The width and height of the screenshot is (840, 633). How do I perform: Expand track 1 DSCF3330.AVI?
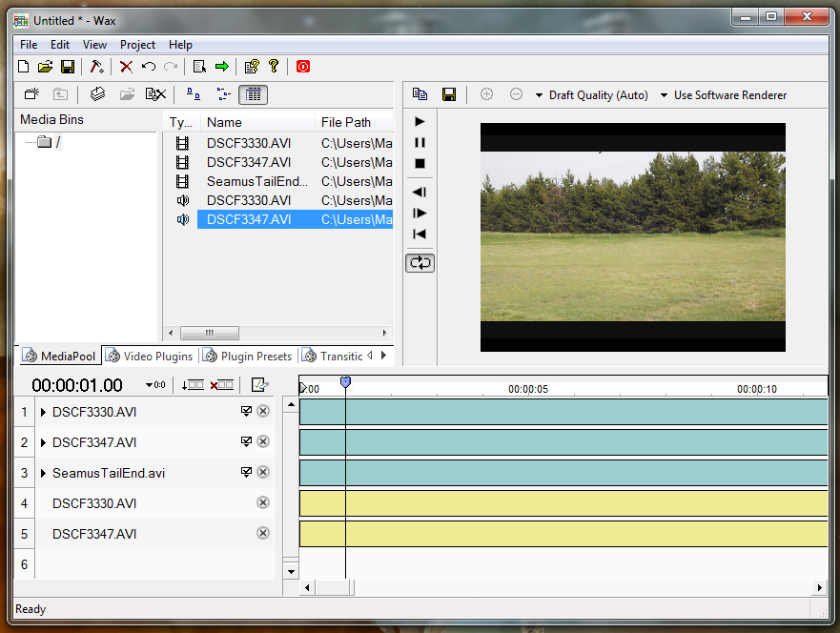[44, 413]
